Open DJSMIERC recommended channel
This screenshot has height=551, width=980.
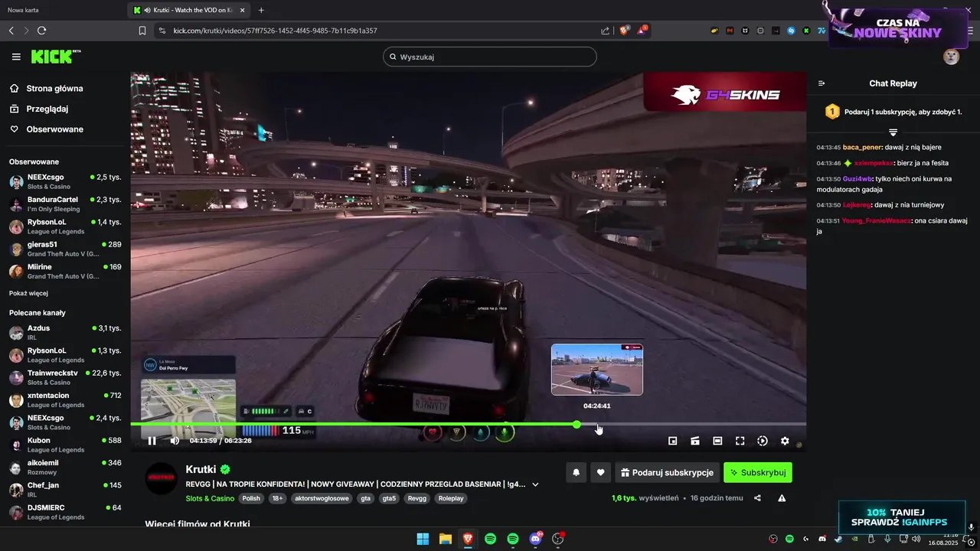(65, 512)
